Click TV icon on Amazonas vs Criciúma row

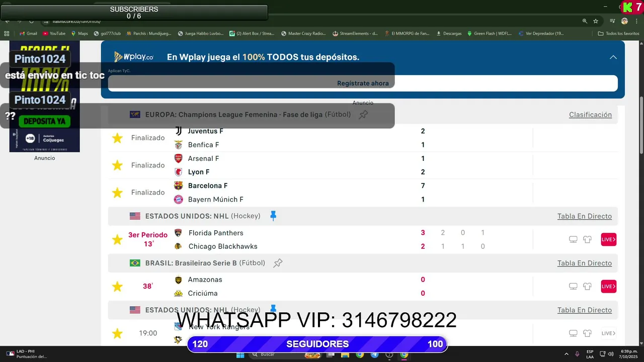point(573,287)
